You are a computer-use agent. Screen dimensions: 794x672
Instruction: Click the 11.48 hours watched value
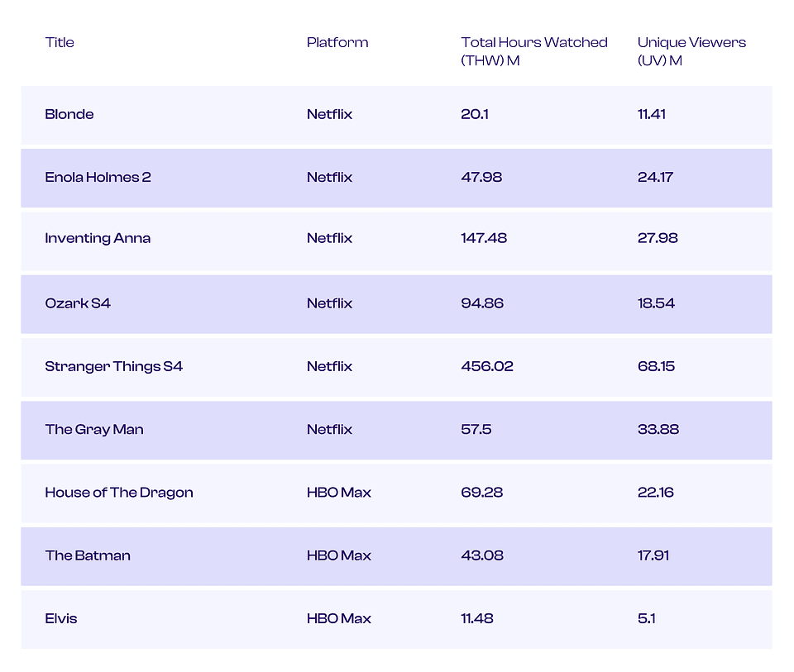[x=477, y=618]
